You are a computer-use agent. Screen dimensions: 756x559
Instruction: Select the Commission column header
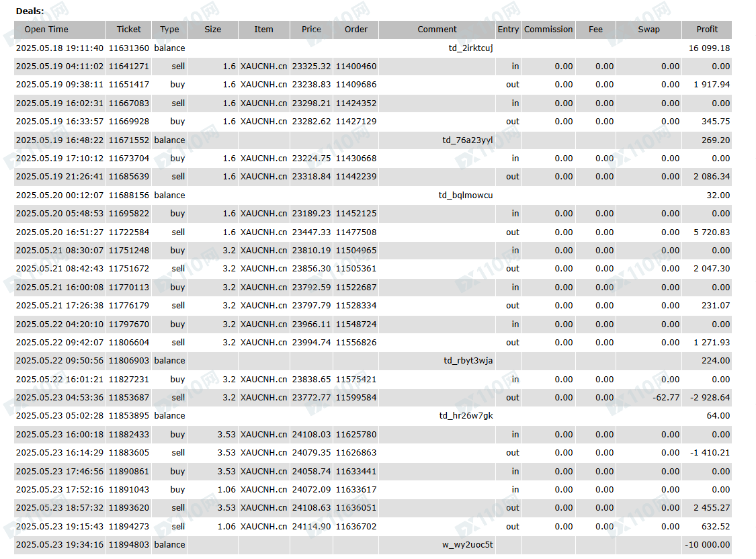pos(548,30)
